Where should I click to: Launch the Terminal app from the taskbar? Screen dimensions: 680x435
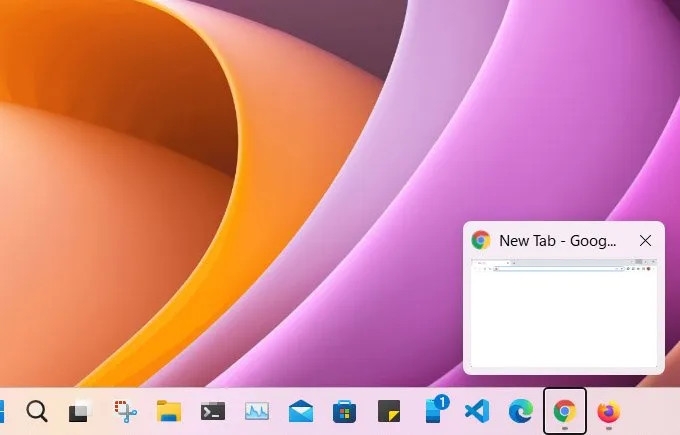point(212,411)
